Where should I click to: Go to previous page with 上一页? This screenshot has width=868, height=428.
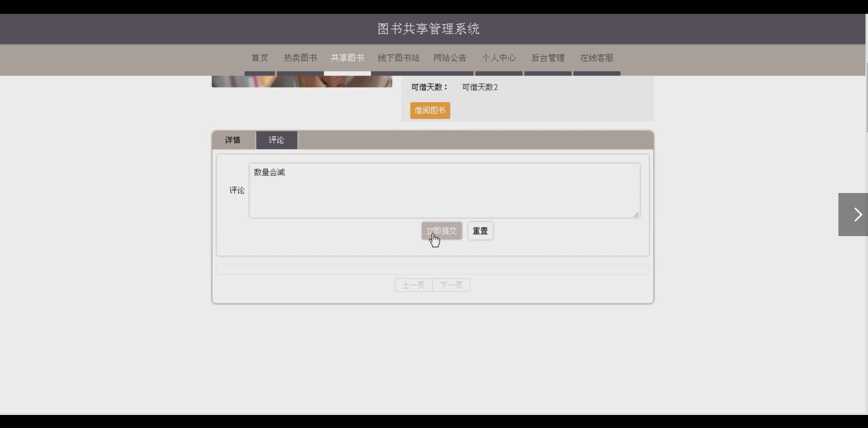click(x=413, y=285)
